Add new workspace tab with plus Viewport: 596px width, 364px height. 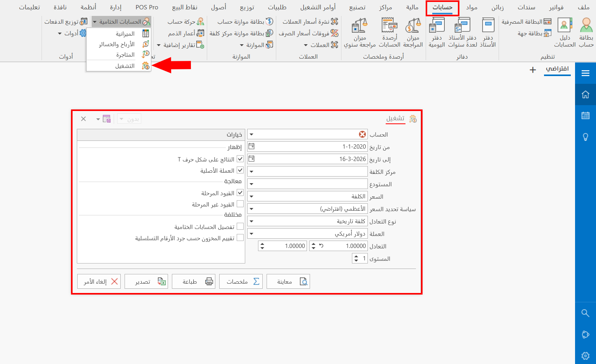click(533, 70)
